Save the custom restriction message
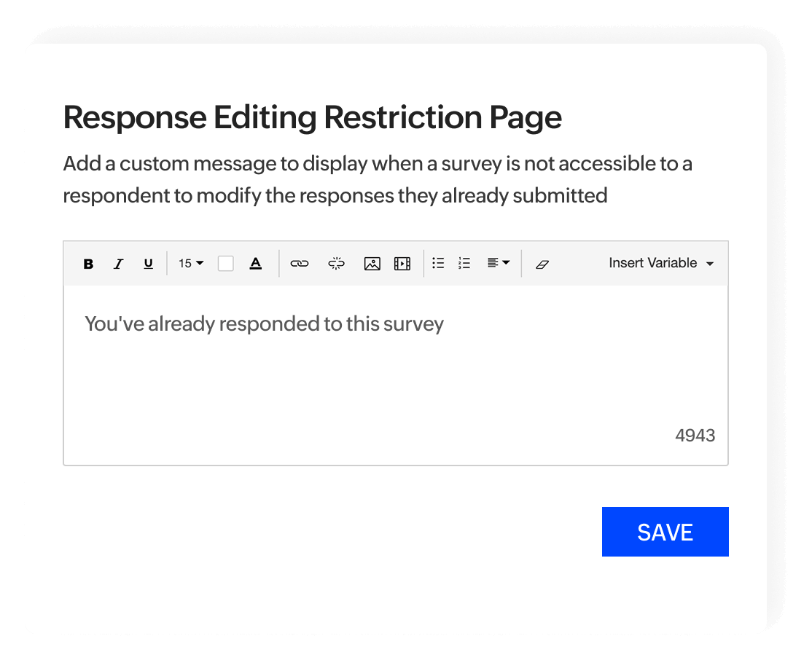Image resolution: width=812 pixels, height=660 pixels. tap(665, 532)
